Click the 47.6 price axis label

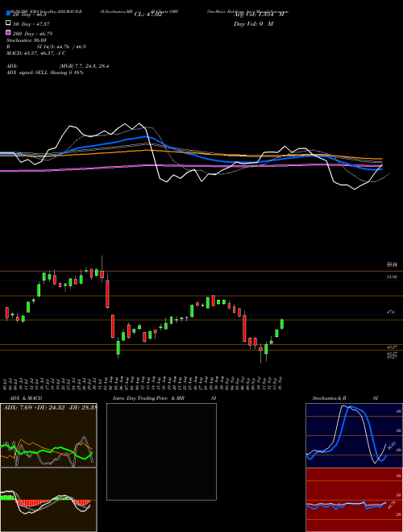click(391, 311)
